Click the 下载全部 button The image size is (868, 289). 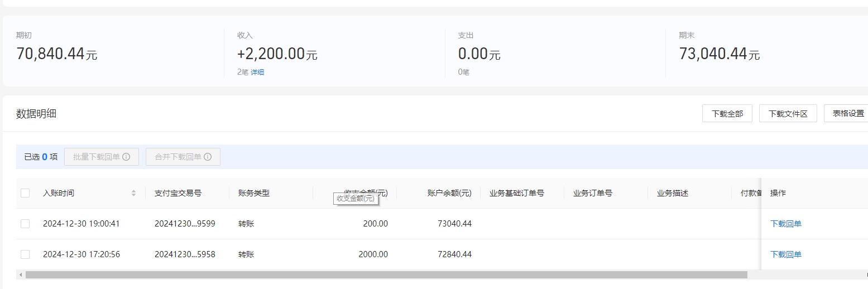(727, 113)
